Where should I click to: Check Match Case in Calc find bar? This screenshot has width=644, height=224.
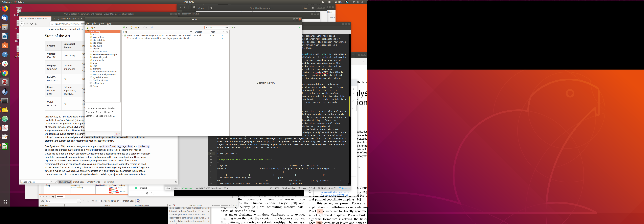pos(121,201)
